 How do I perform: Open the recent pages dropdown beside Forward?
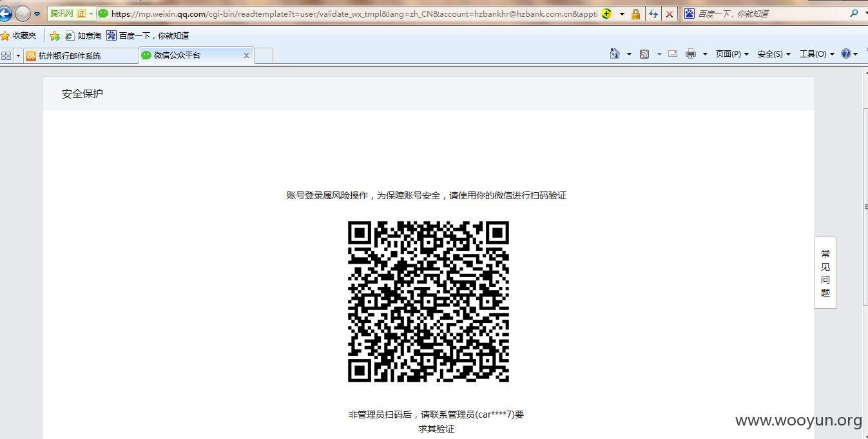click(x=37, y=14)
